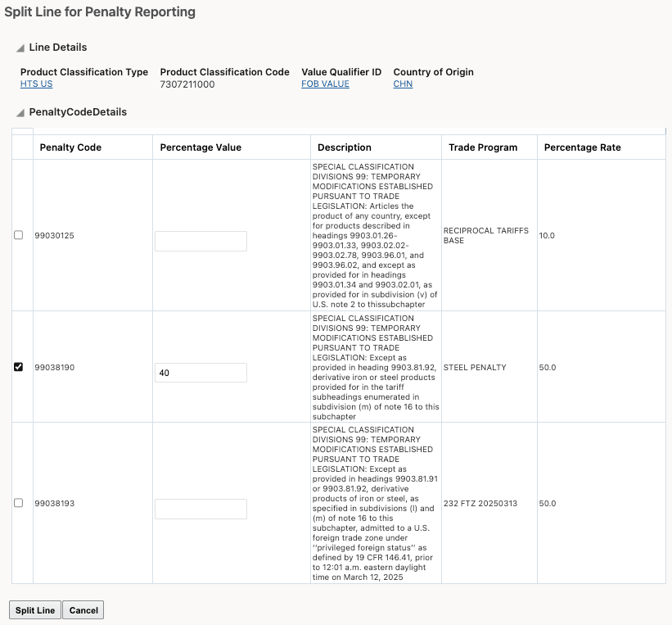Open the CHN country of origin link
672x625 pixels.
click(x=404, y=84)
